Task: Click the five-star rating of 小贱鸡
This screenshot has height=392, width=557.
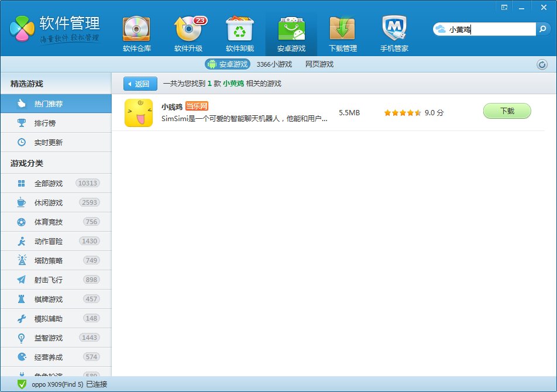Action: click(x=402, y=112)
